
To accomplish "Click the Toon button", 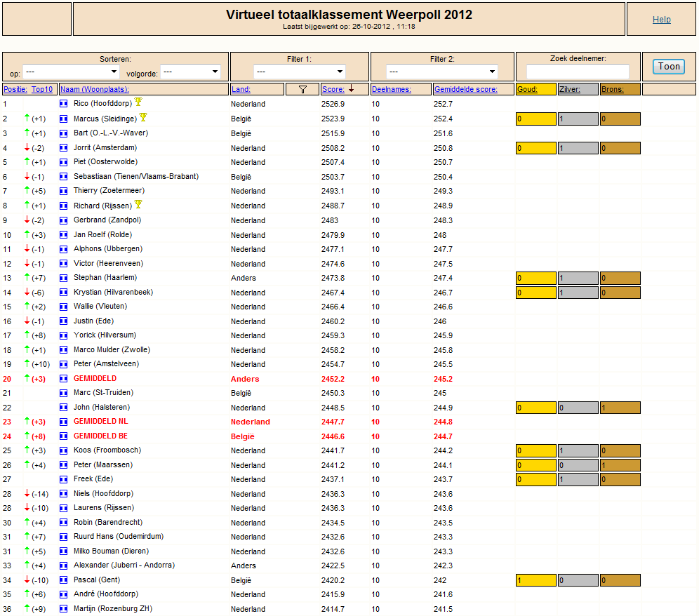I will coord(669,67).
